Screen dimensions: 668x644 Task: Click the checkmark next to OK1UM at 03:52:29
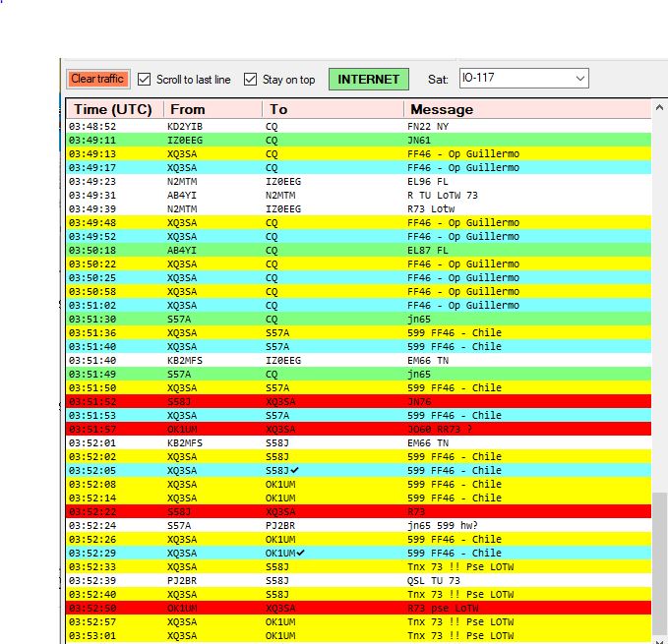pos(300,553)
